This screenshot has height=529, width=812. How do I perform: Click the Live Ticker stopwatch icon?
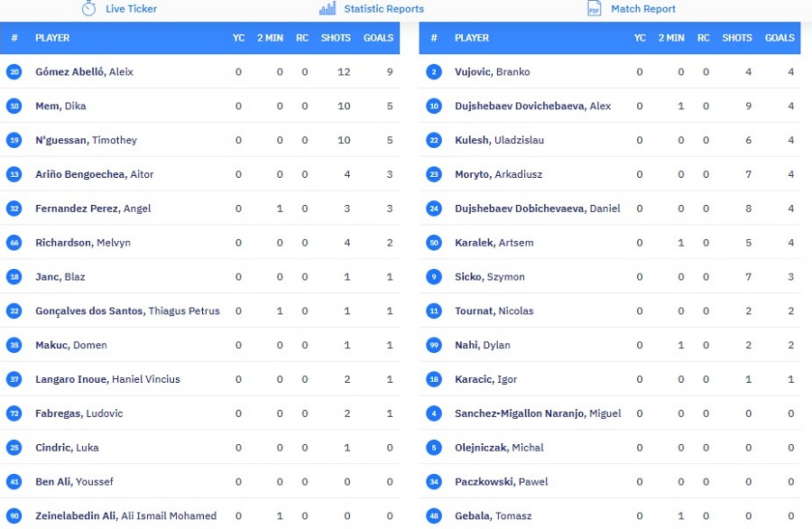(88, 8)
